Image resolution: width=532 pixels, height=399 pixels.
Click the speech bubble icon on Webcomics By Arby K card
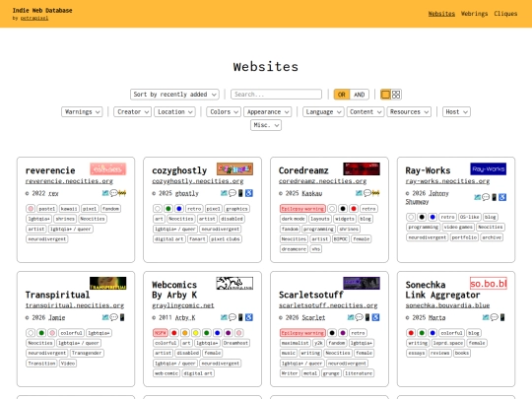click(233, 317)
